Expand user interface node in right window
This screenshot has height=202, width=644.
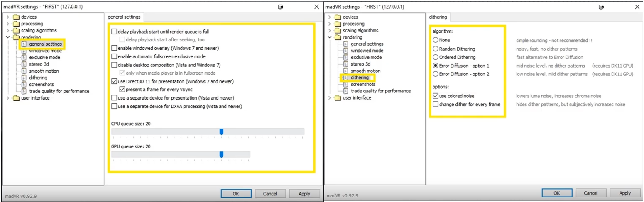point(330,98)
